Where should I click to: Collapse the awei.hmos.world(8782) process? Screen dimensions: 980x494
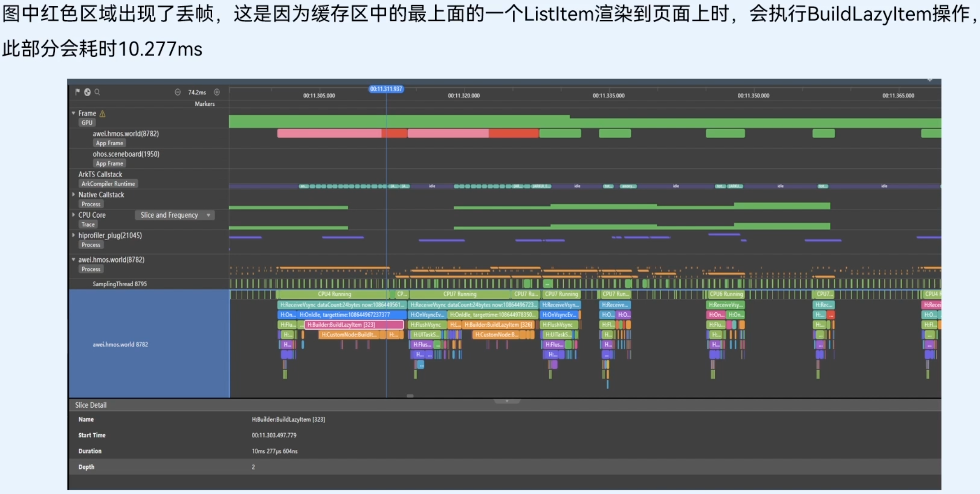click(73, 260)
